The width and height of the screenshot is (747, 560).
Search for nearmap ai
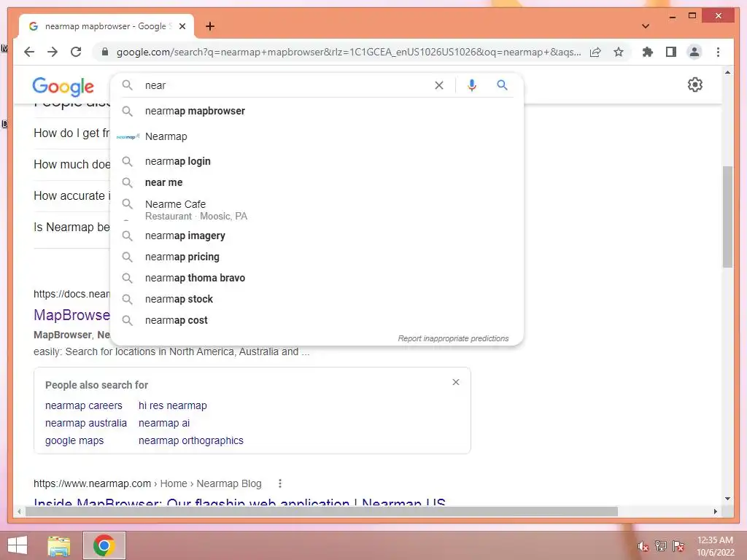[164, 424]
